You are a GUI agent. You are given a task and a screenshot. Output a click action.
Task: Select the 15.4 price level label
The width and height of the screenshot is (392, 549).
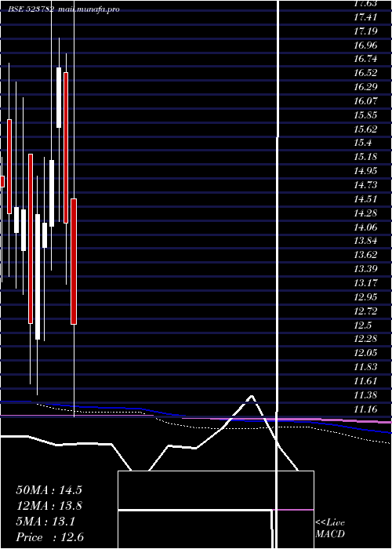362,143
